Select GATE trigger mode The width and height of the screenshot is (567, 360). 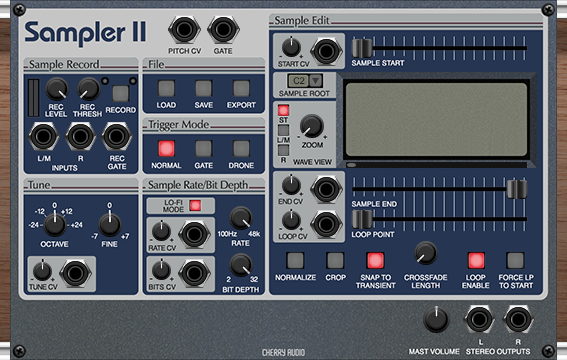coord(204,149)
